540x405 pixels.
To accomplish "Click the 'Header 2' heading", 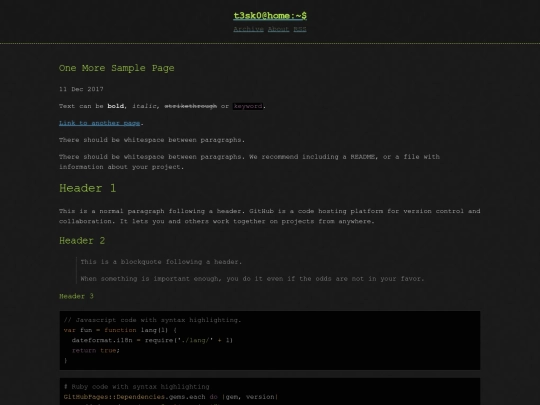I will tap(82, 241).
